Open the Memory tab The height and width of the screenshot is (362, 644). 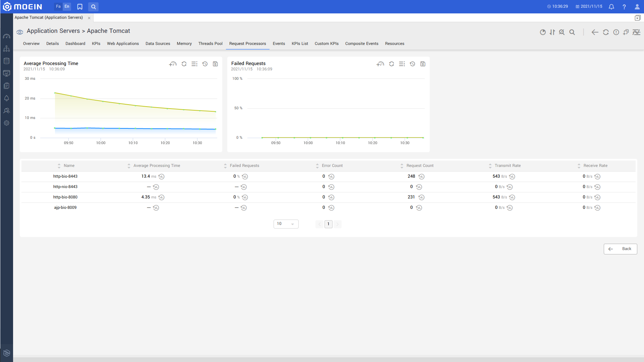tap(184, 44)
